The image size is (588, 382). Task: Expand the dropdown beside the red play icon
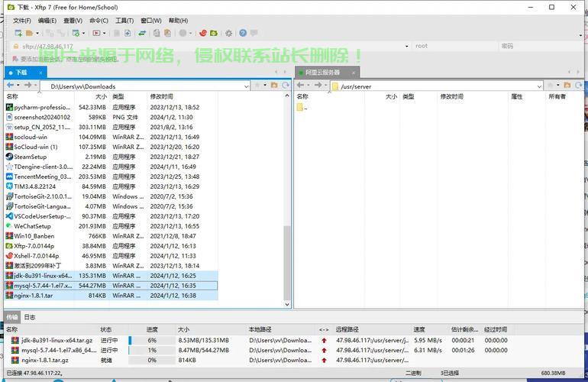point(105,34)
